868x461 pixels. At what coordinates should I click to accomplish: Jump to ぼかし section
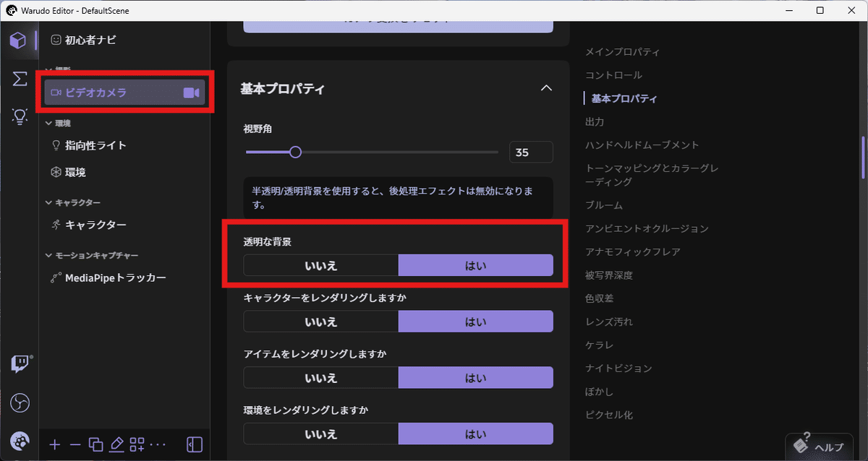[x=599, y=391]
